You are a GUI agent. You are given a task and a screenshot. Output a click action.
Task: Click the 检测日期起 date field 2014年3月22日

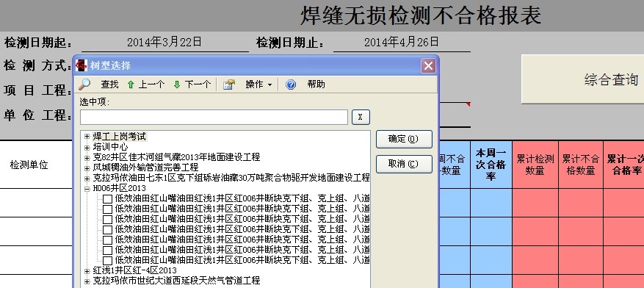tap(164, 42)
